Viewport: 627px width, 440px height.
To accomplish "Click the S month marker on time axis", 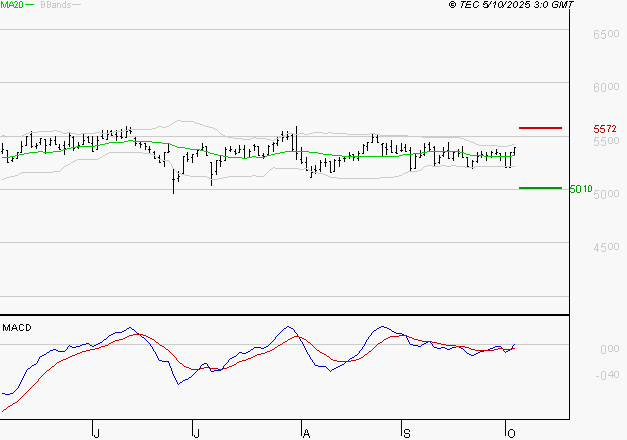I will [x=406, y=431].
